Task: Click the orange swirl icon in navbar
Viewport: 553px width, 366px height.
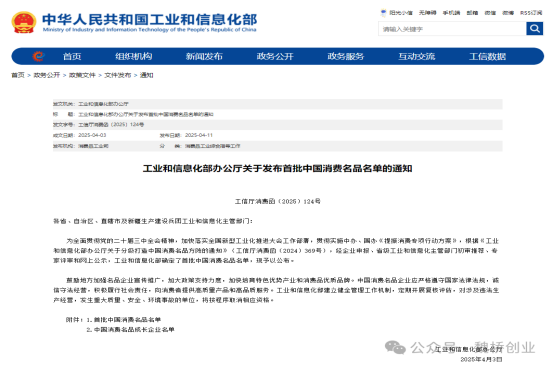Action: (x=38, y=56)
